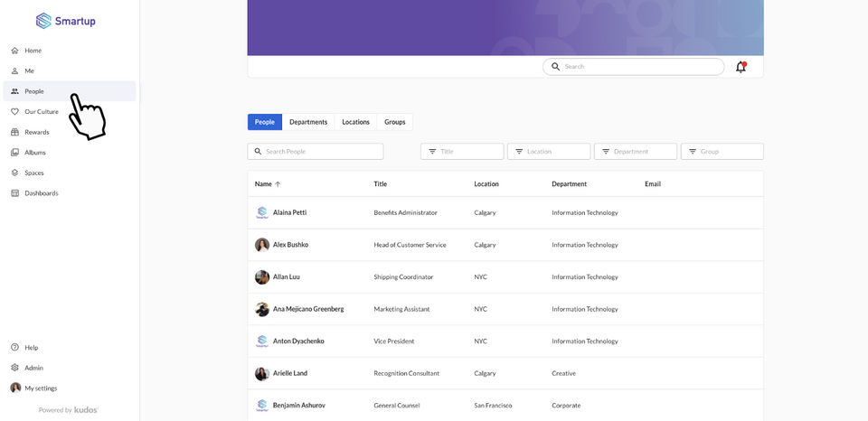Open the People sidebar item
This screenshot has height=421, width=868.
coord(70,91)
